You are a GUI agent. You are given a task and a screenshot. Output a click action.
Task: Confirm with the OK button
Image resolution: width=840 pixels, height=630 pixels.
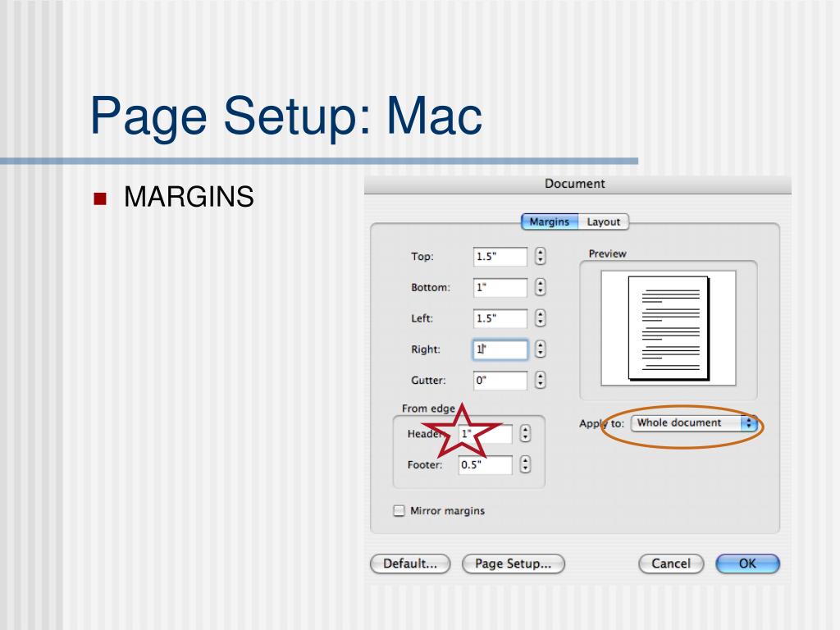click(748, 564)
